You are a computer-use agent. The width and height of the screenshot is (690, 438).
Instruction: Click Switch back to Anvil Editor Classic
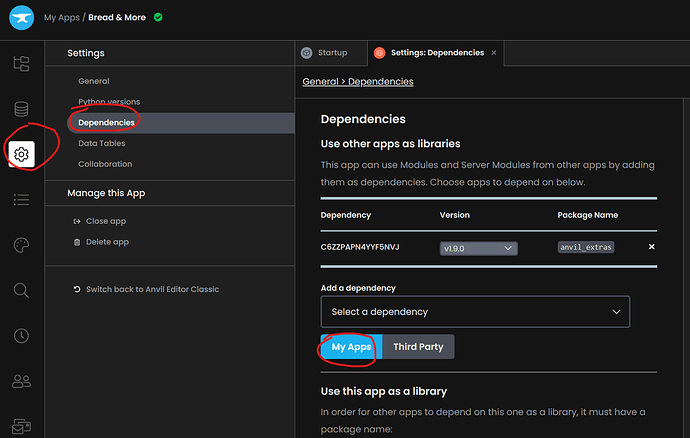pos(152,289)
